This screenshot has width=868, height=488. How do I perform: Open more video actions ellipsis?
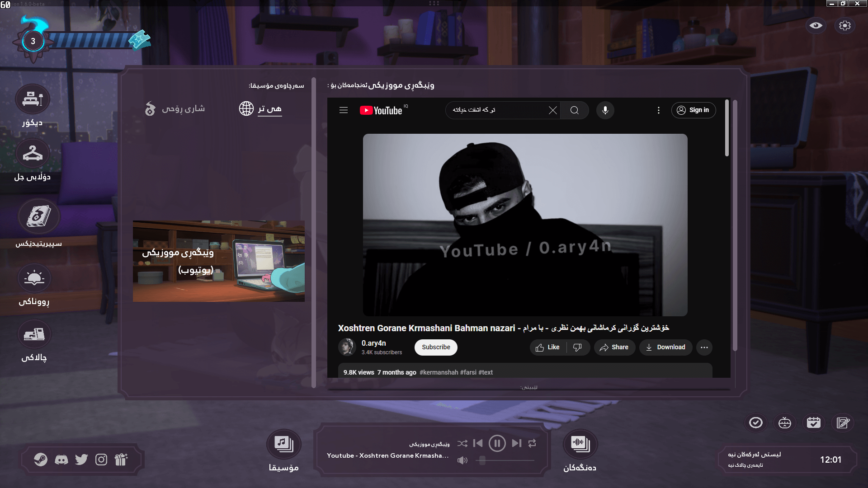(x=704, y=347)
